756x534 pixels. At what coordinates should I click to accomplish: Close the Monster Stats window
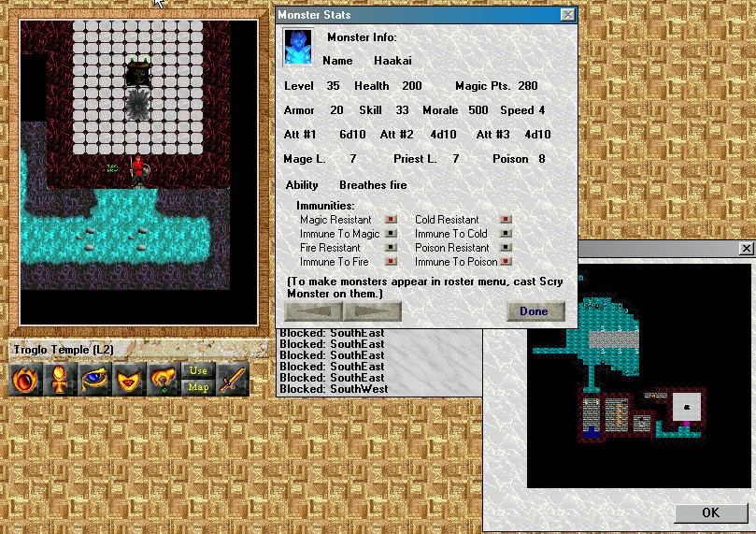coord(568,15)
